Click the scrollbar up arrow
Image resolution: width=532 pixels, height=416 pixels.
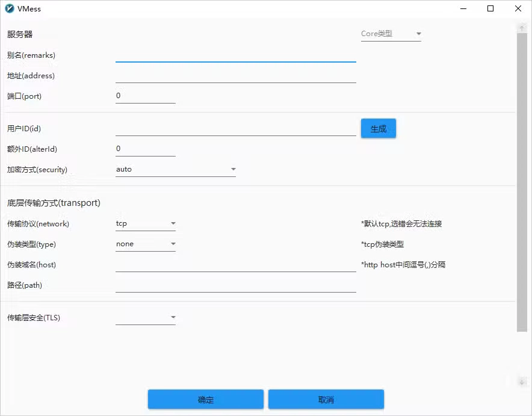click(521, 26)
